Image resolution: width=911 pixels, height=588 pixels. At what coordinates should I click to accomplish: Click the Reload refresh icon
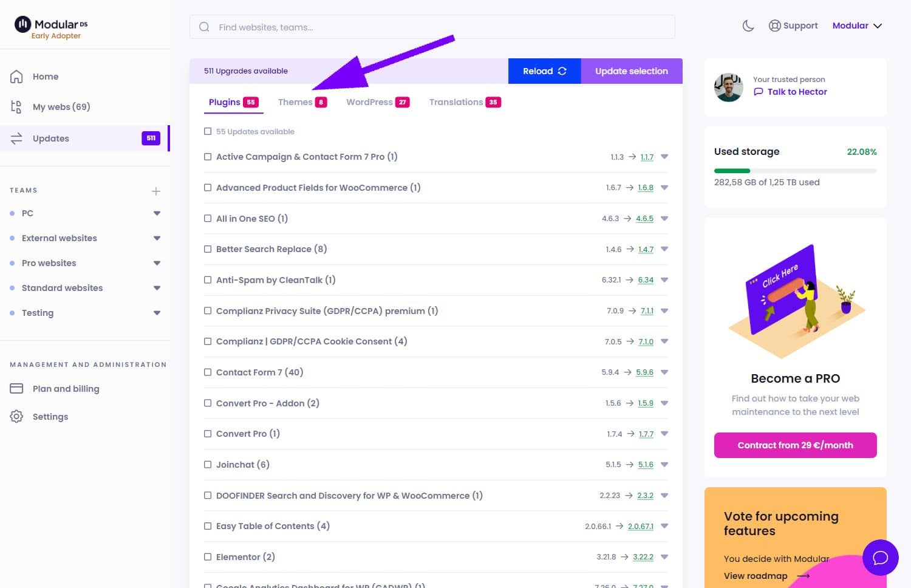click(562, 71)
